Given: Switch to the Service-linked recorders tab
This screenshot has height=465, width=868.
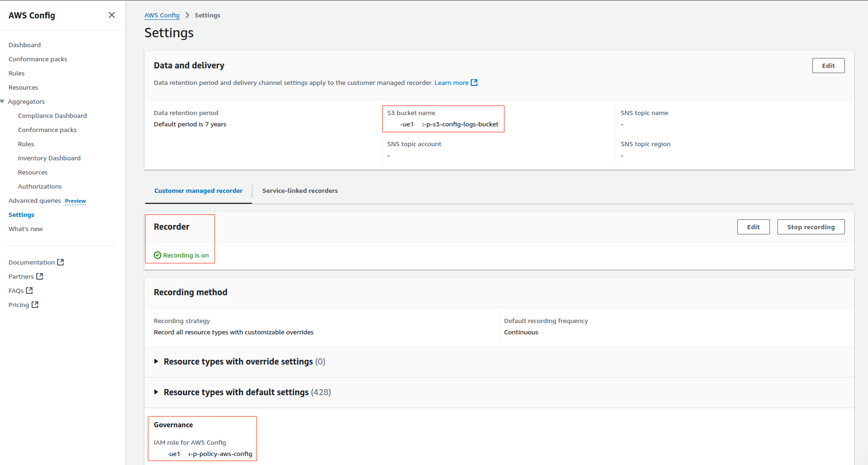Looking at the screenshot, I should click(300, 191).
